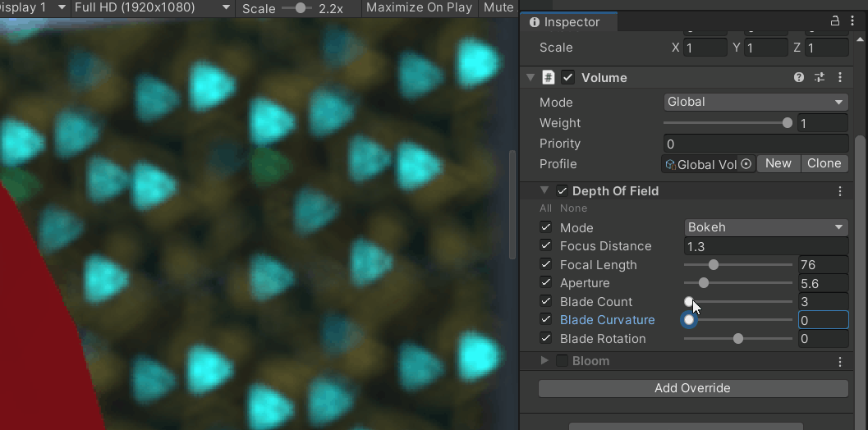Adjust the Blade Curvature slider
Image resolution: width=868 pixels, height=430 pixels.
point(738,320)
